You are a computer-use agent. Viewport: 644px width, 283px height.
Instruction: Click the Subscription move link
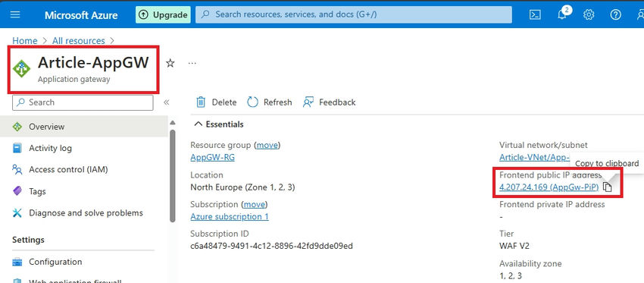pyautogui.click(x=255, y=204)
